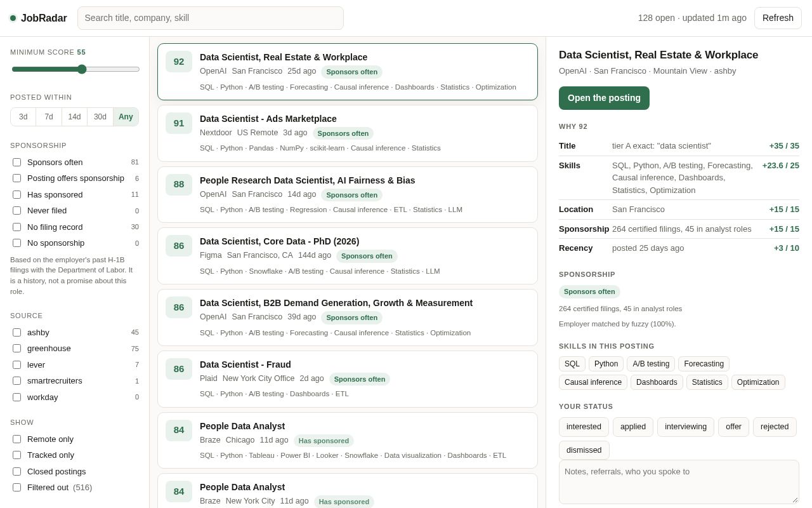Image resolution: width=812 pixels, height=508 pixels.
Task: Select the Braze New York City job card
Action: 348,491
